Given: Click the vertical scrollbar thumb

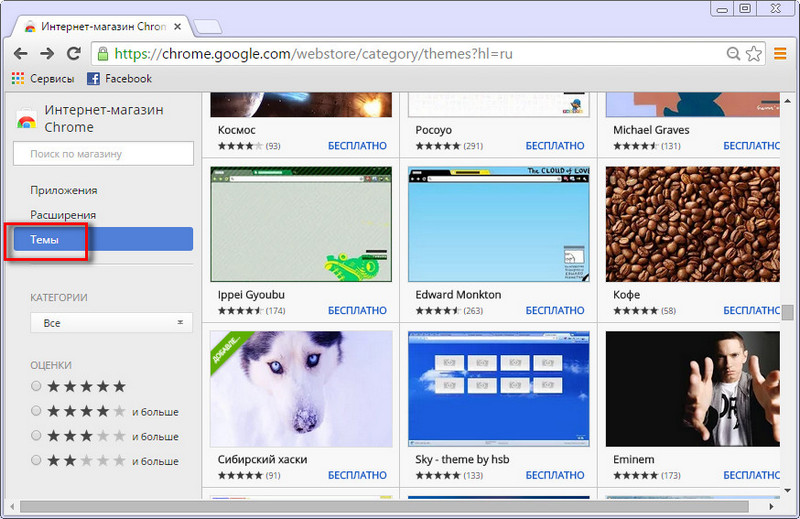Looking at the screenshot, I should (x=787, y=312).
